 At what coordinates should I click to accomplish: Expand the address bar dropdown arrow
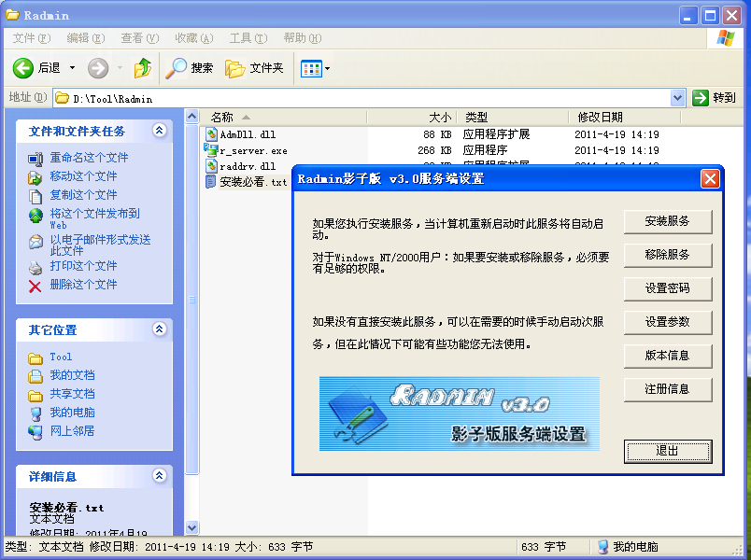point(677,98)
